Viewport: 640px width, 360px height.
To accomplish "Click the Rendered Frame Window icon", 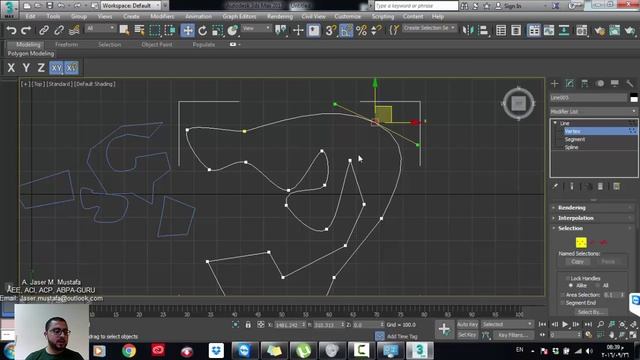I will point(614,30).
